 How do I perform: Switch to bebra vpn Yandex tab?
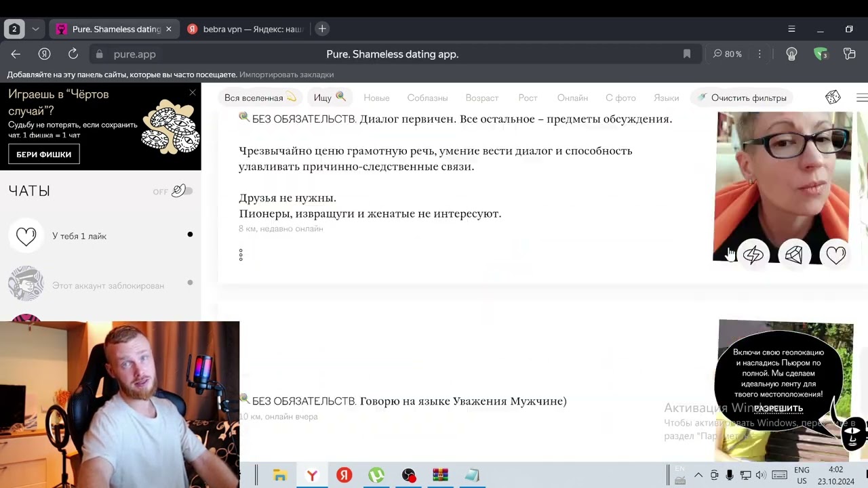click(245, 29)
